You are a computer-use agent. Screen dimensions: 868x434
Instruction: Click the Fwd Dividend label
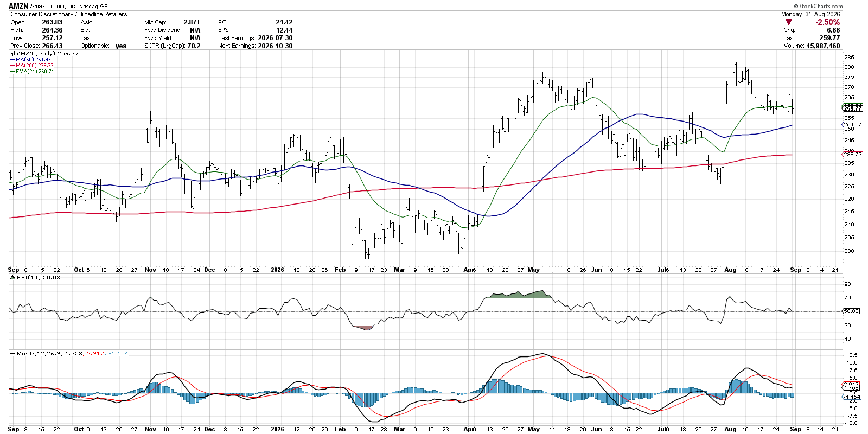pos(163,30)
